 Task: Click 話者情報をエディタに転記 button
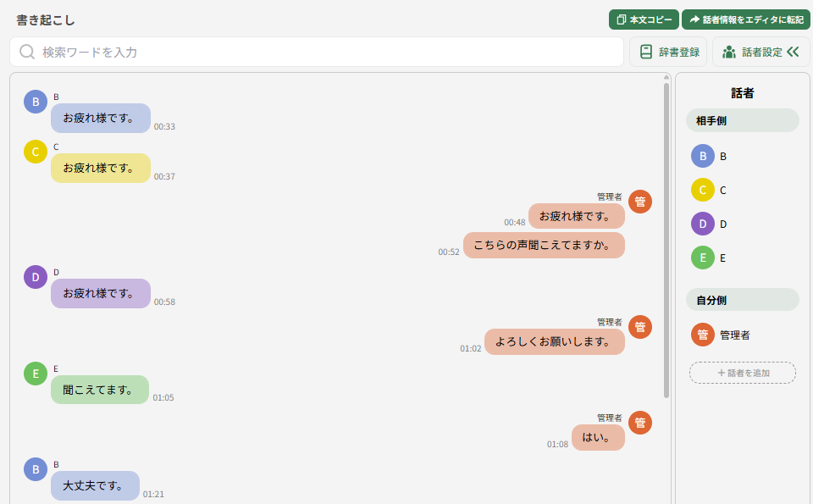tap(745, 19)
